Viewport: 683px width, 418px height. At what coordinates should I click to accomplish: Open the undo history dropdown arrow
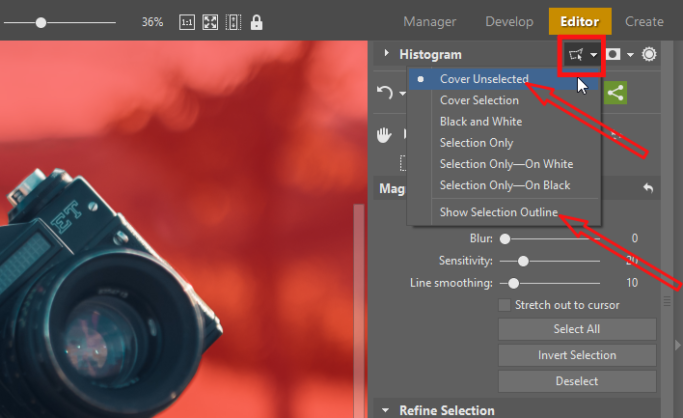(x=402, y=93)
